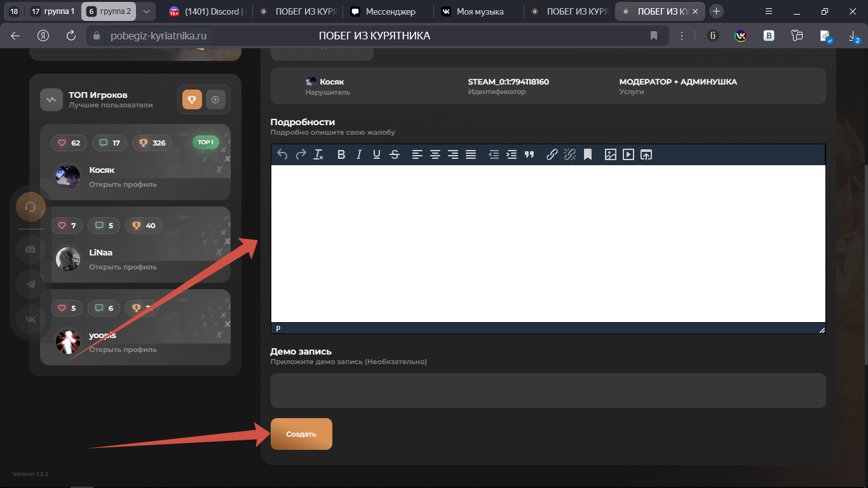Open the three-dot page menu
Screen dimensions: 868x488
tap(682, 36)
